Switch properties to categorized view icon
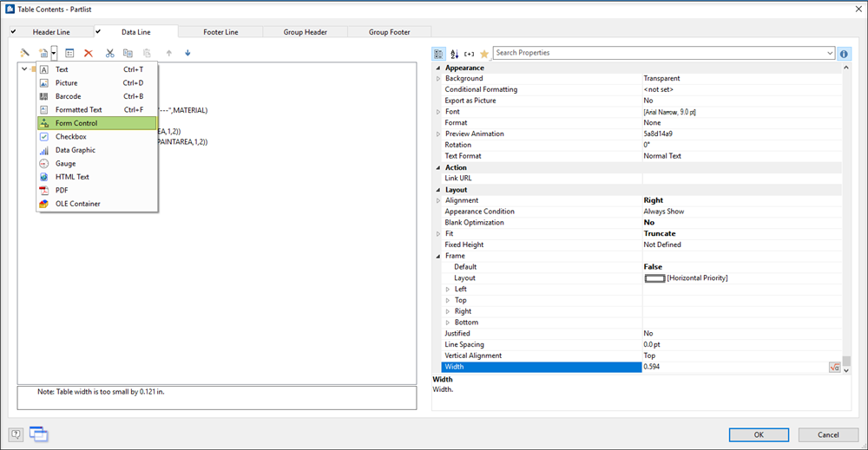868x450 pixels. (x=438, y=54)
